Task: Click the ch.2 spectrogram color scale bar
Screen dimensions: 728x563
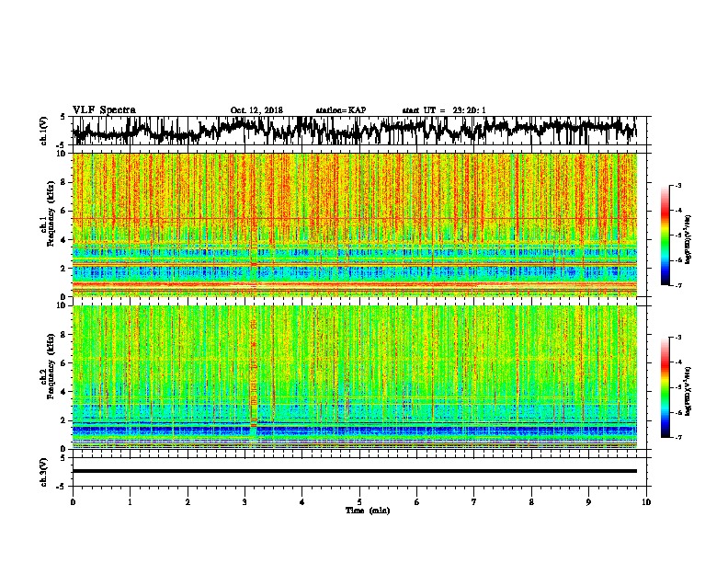Action: (x=665, y=387)
